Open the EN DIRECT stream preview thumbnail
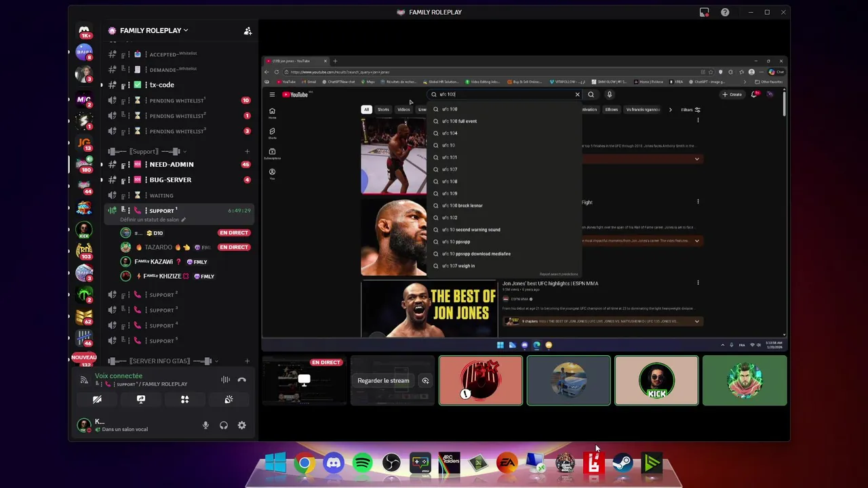The height and width of the screenshot is (488, 868). pos(304,380)
